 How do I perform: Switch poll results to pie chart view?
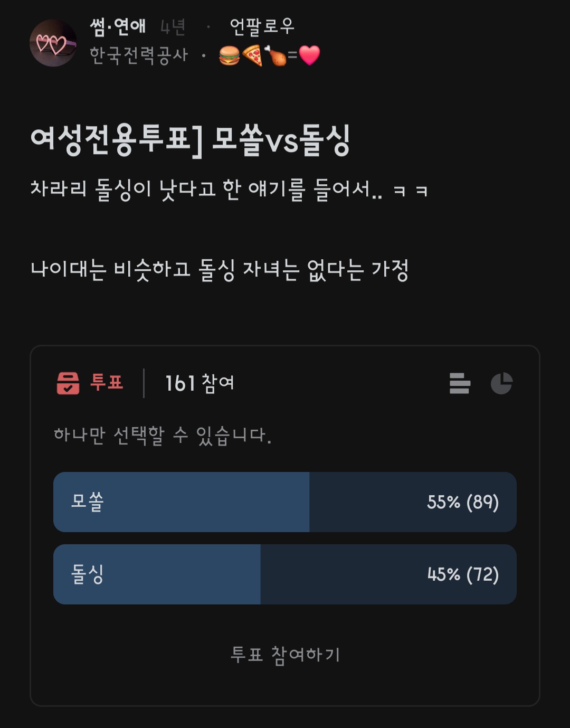click(501, 383)
